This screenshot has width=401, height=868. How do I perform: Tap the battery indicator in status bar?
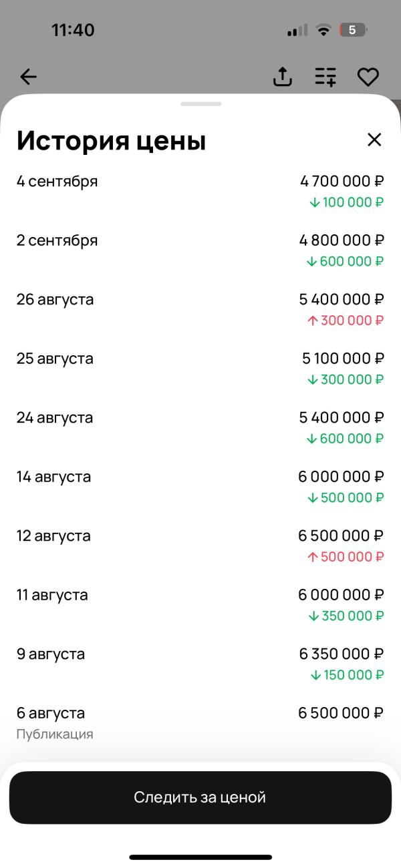tap(353, 30)
